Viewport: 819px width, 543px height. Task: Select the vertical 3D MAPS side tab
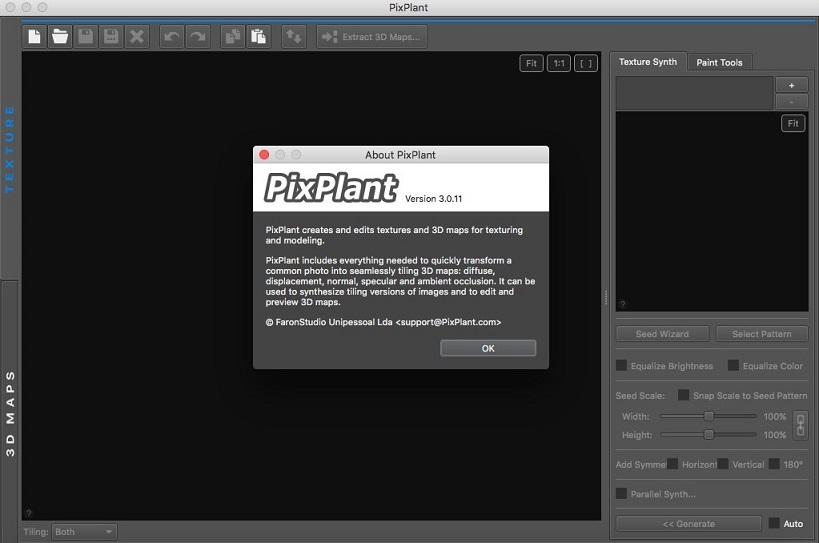(10, 414)
